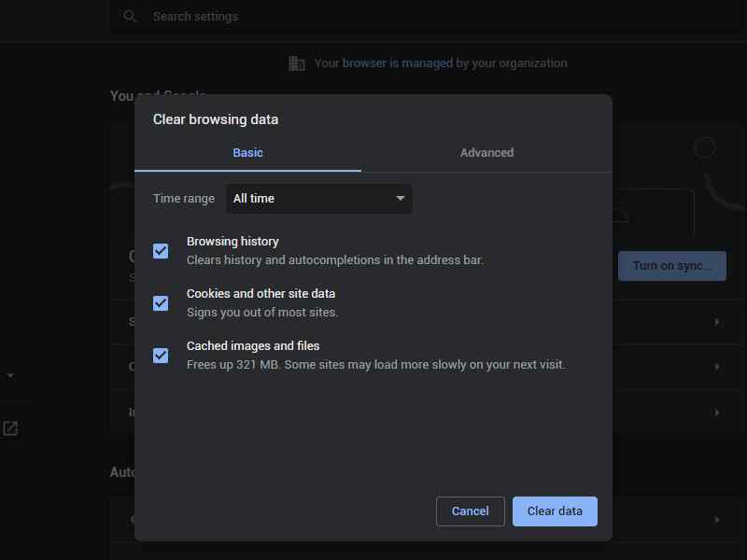This screenshot has height=560, width=747.
Task: Open second settings row chevron arrow
Action: pyautogui.click(x=717, y=367)
